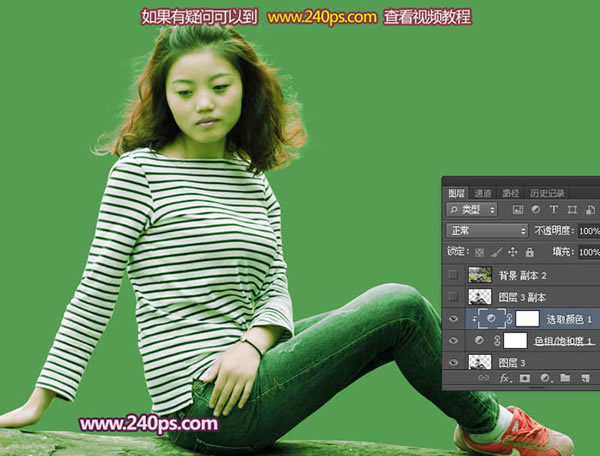Viewport: 600px width, 456px height.
Task: Click the lock all padlock icon
Action: pos(530,253)
